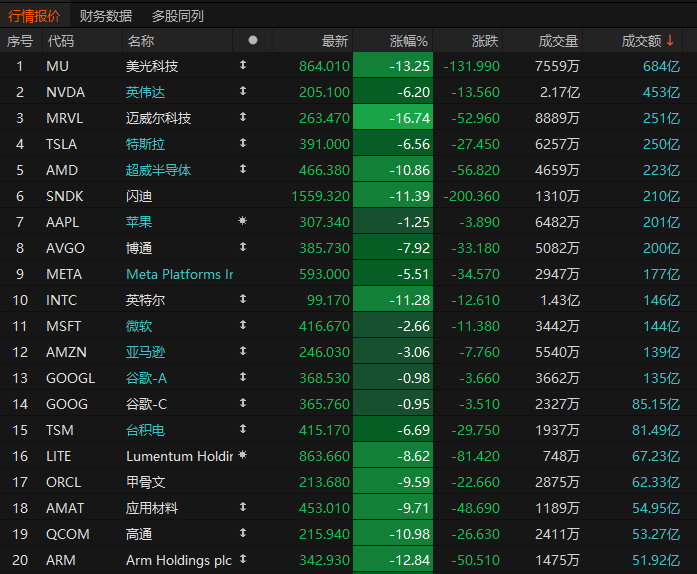Screen dimensions: 697x574
Task: Select Lumentum Holdings name cell
Action: pos(180,456)
